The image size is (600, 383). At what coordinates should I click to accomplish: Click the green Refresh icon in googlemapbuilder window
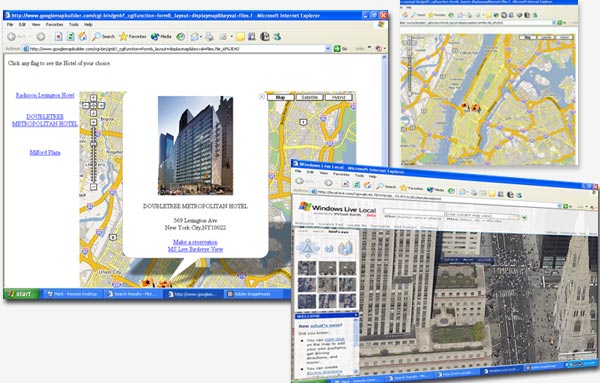click(70, 37)
